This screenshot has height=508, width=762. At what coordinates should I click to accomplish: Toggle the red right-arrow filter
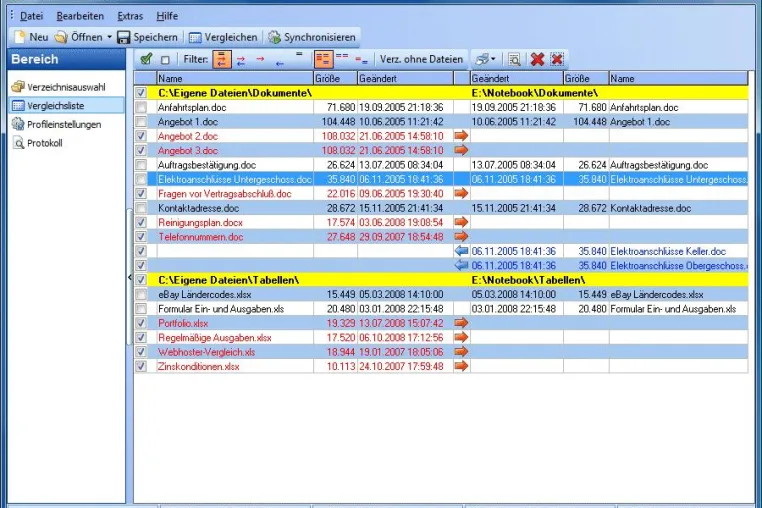[x=260, y=59]
